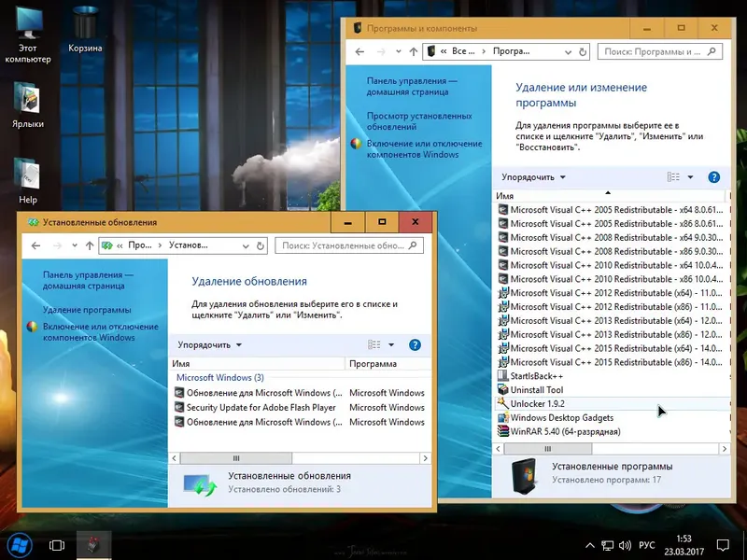Open the Упорядочить menu in Программы и компоненты

click(533, 177)
